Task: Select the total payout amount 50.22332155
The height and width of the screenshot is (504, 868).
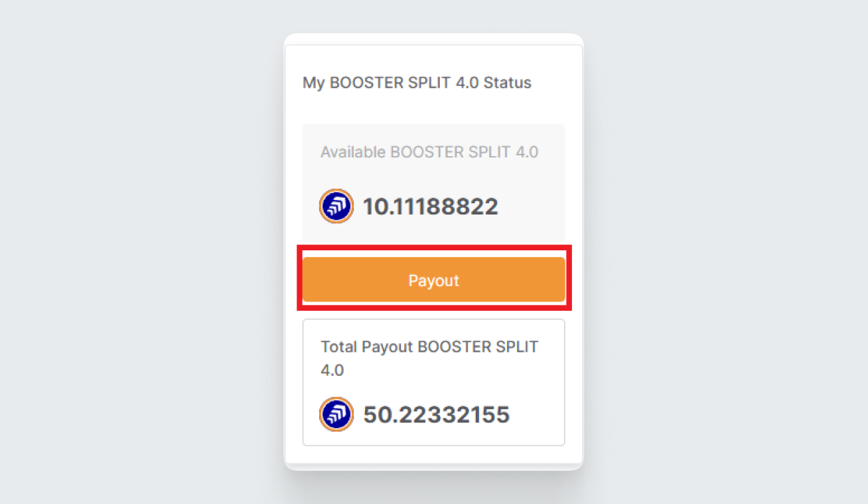Action: click(x=436, y=414)
